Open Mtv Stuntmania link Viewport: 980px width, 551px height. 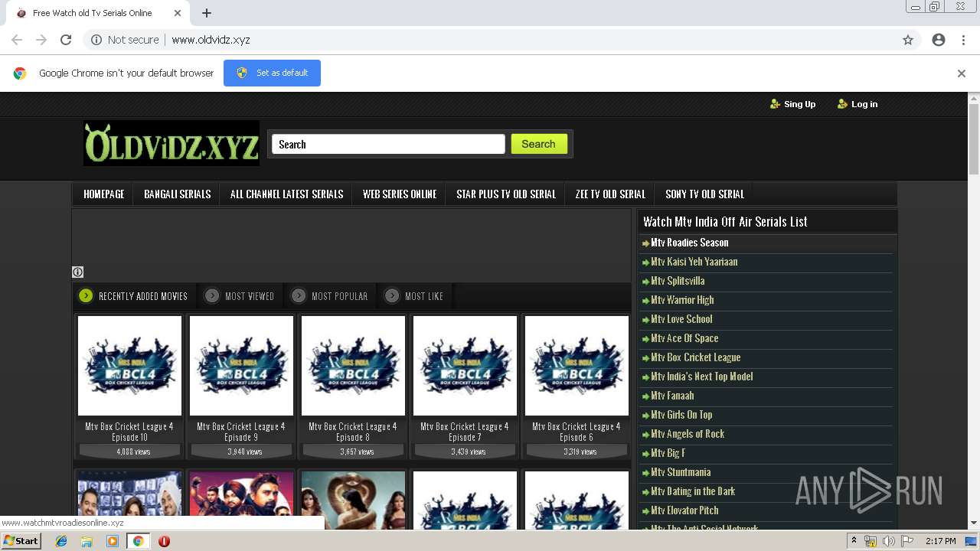(x=681, y=472)
